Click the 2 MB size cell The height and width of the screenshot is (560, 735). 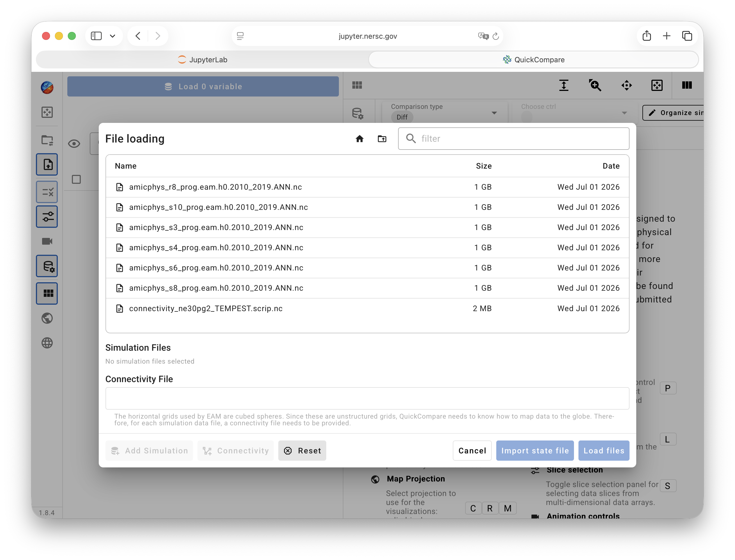[482, 309]
